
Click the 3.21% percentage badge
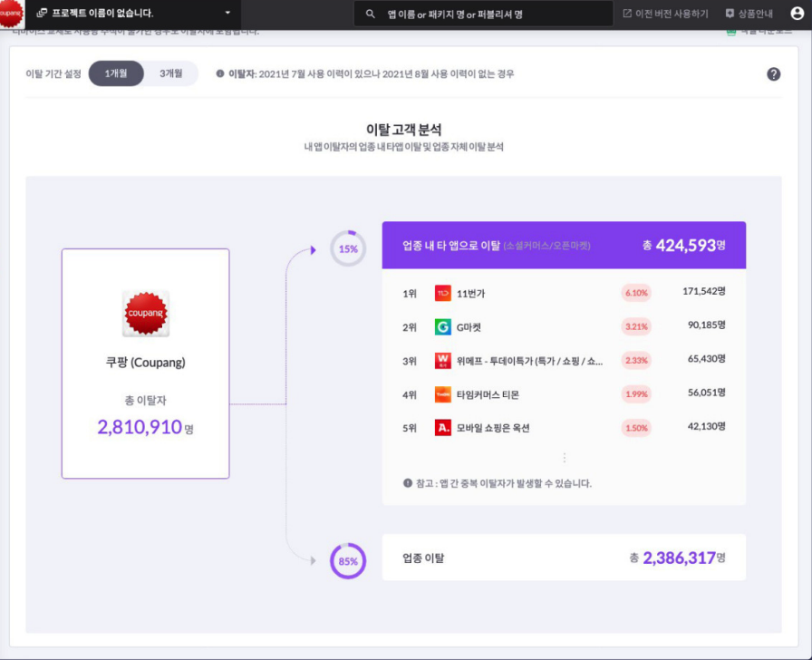[636, 326]
